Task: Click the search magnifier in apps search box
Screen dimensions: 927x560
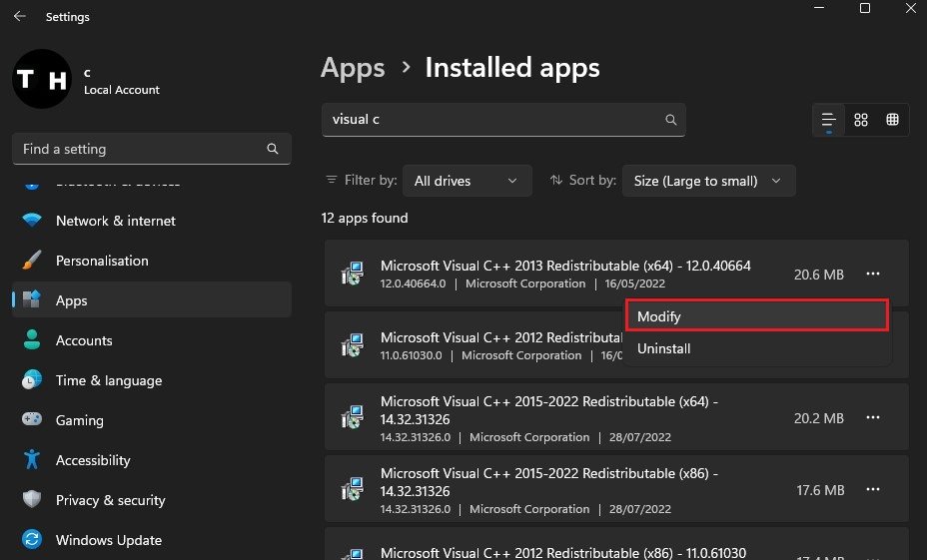Action: [x=671, y=120]
